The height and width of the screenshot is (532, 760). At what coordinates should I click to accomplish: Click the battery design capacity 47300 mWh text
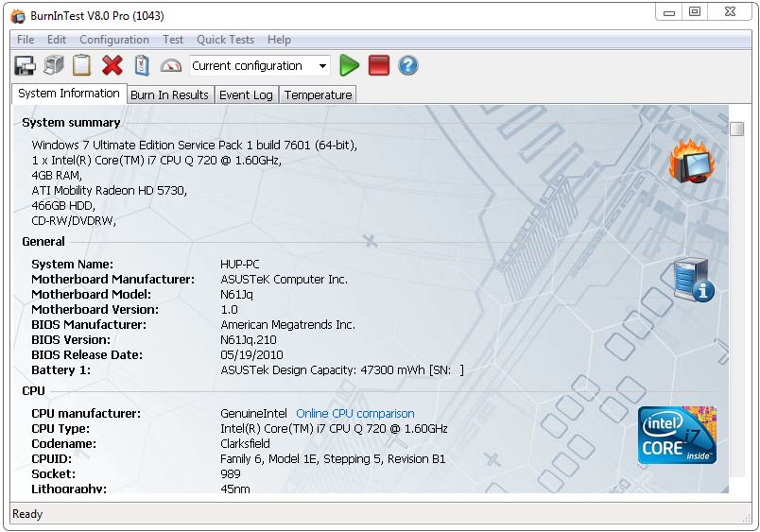click(x=341, y=370)
